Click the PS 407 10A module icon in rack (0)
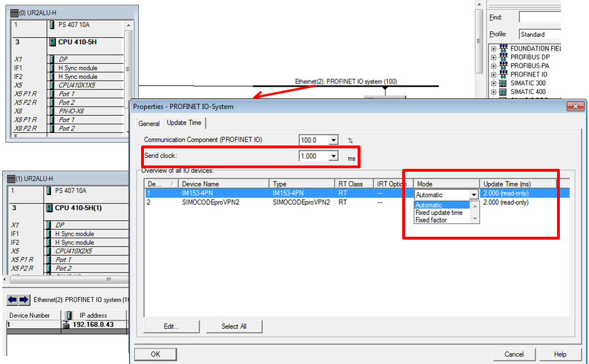Viewport: 589px width, 364px height. 52,25
